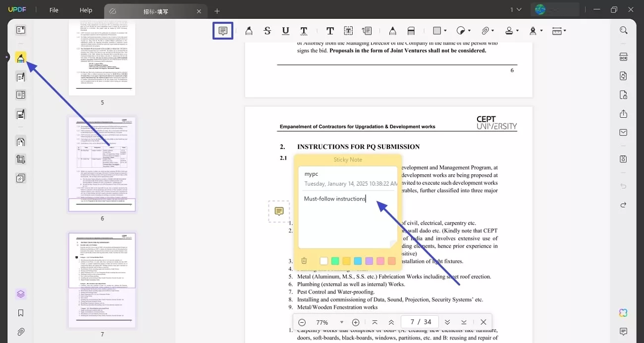Image resolution: width=644 pixels, height=343 pixels.
Task: Open Reader mode in left sidebar
Action: click(20, 30)
